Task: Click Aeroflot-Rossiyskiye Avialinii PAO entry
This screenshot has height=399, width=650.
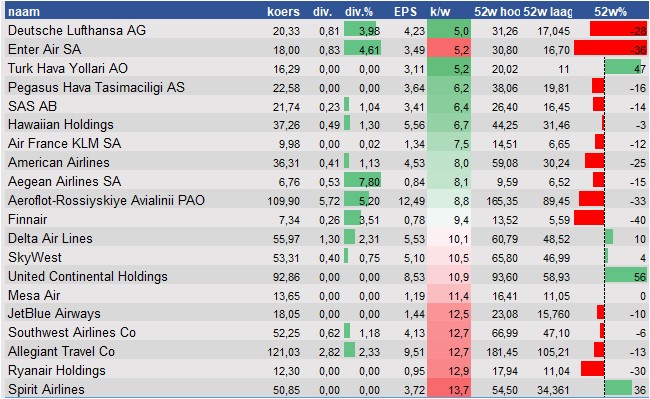Action: pos(106,201)
